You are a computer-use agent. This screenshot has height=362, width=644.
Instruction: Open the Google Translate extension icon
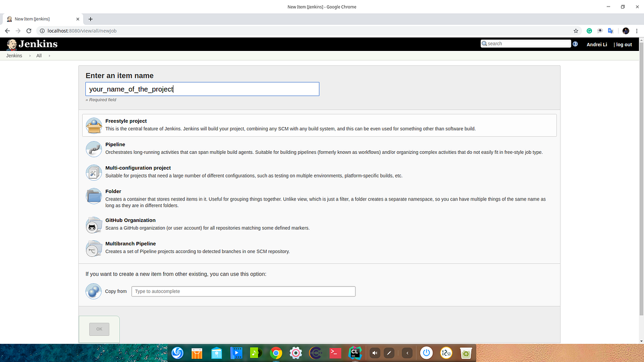pyautogui.click(x=611, y=31)
